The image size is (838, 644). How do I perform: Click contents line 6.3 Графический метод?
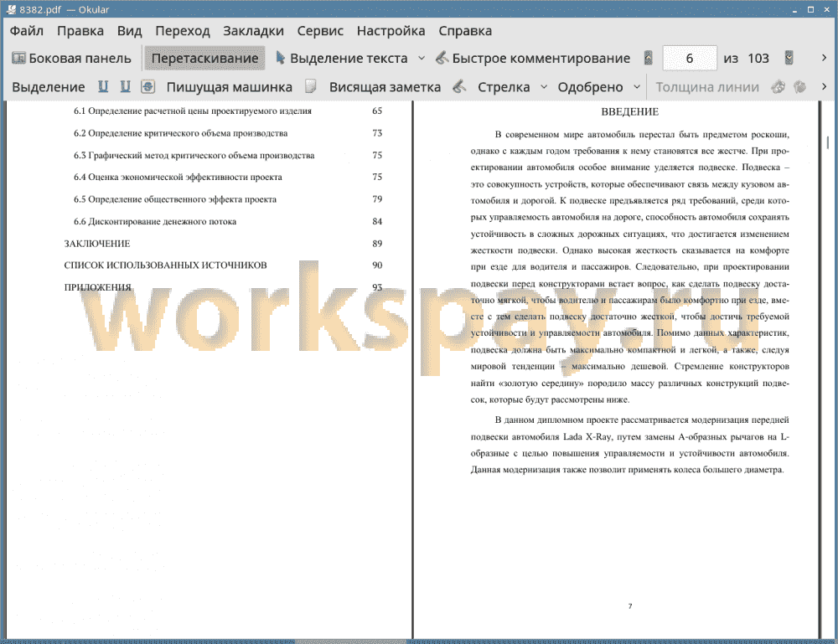coord(194,156)
